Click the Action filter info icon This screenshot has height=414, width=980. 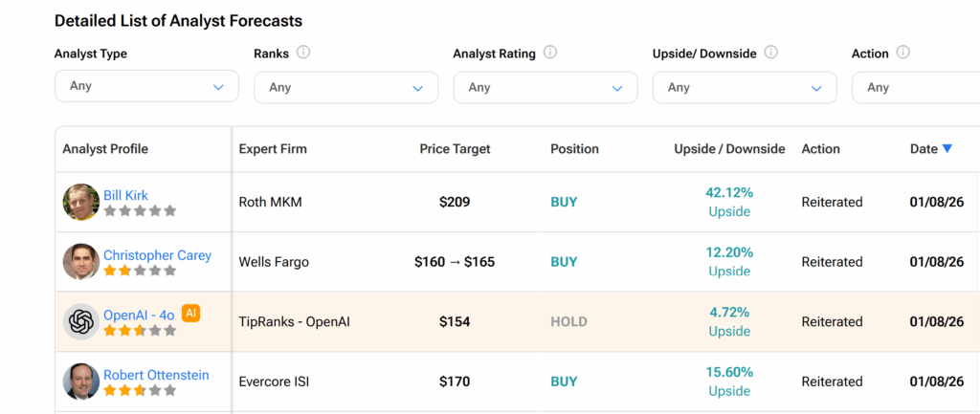(x=902, y=53)
